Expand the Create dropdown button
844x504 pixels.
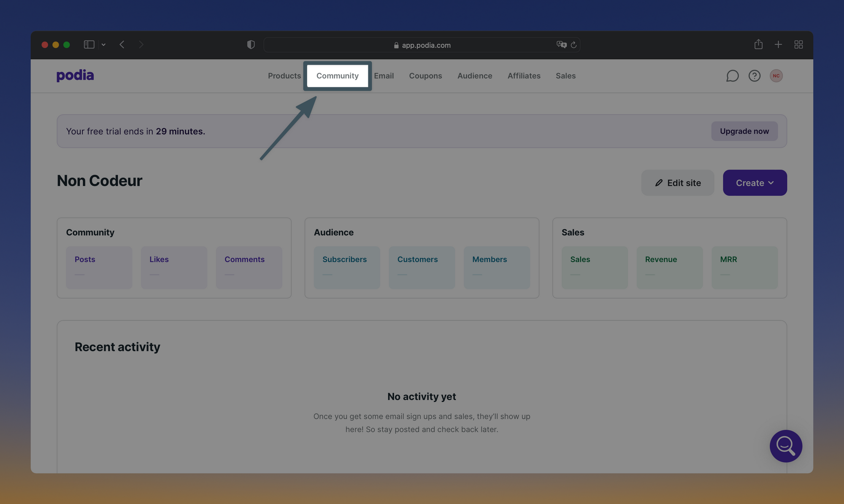pyautogui.click(x=755, y=183)
